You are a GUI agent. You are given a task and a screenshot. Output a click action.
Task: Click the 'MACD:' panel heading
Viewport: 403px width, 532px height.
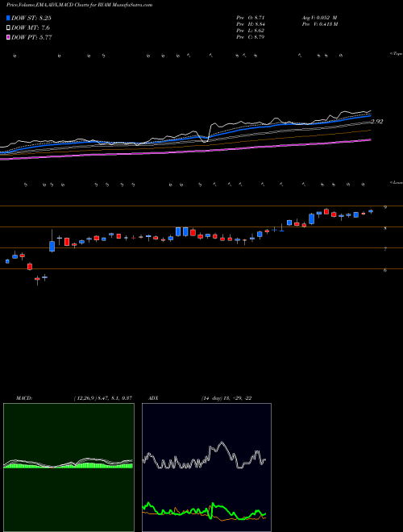click(24, 398)
